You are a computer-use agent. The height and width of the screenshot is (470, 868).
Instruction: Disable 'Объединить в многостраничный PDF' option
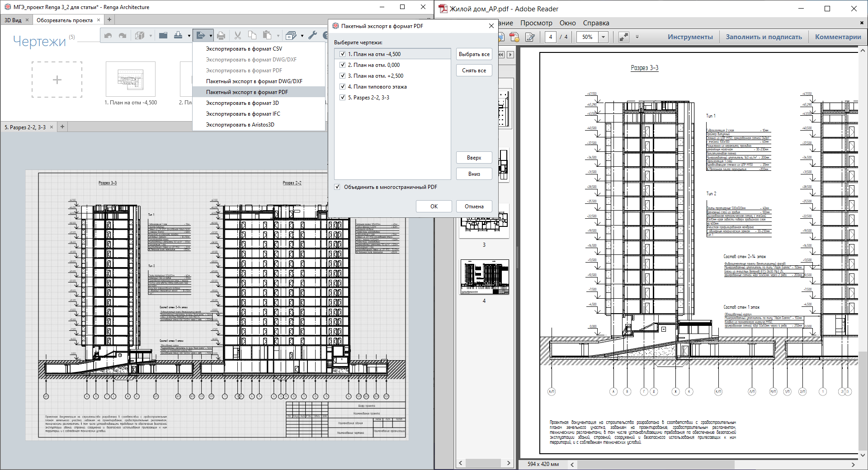(337, 187)
